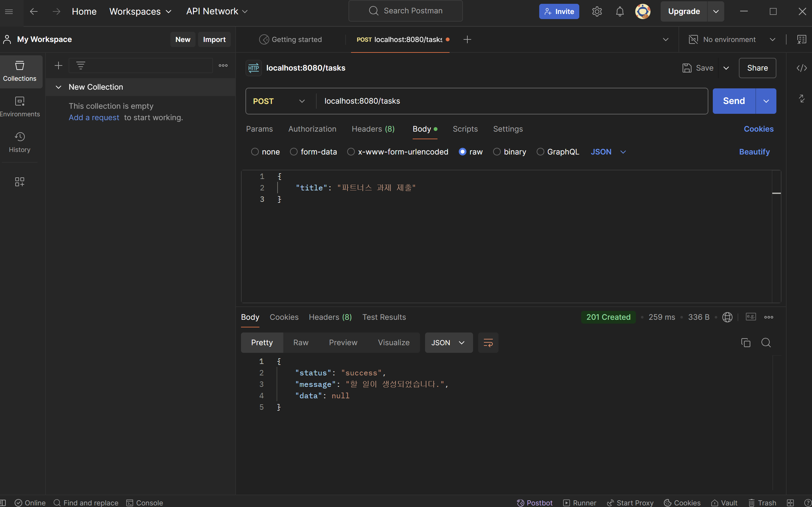Click the network globe icon in response
The height and width of the screenshot is (507, 812).
coord(727,317)
